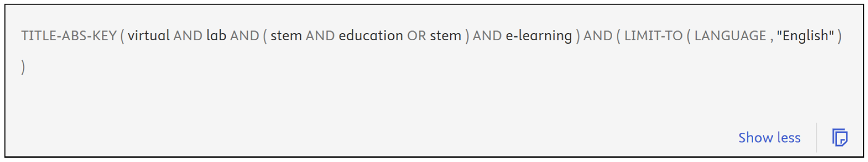Image resolution: width=868 pixels, height=162 pixels.
Task: Click the term "e-learning" in the query
Action: 539,36
